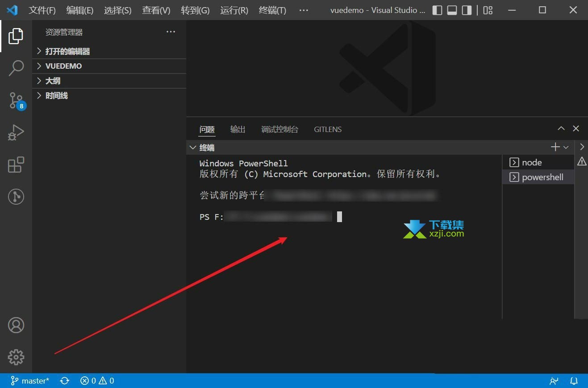588x388 pixels.
Task: Open Source Control view with badge 8
Action: click(17, 101)
